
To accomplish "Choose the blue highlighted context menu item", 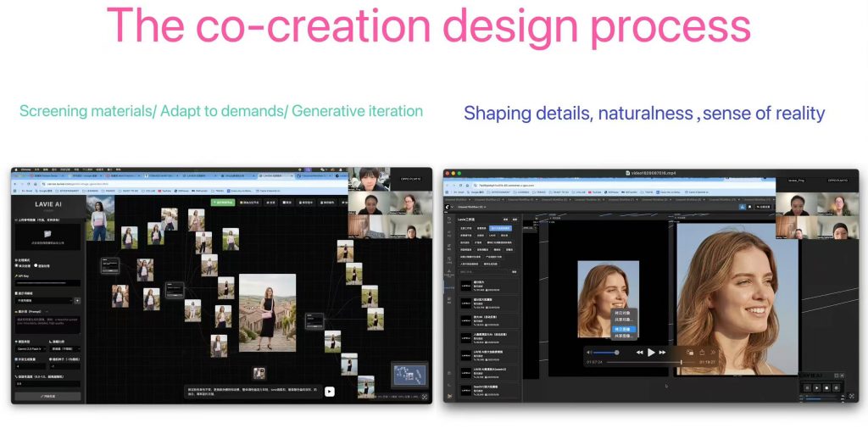I will coord(623,328).
